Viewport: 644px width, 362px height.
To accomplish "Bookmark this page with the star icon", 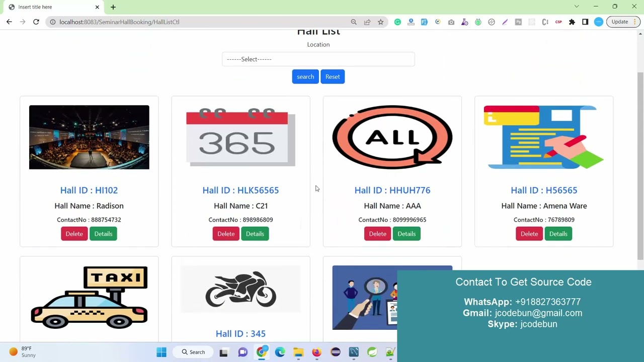I will coord(381,22).
